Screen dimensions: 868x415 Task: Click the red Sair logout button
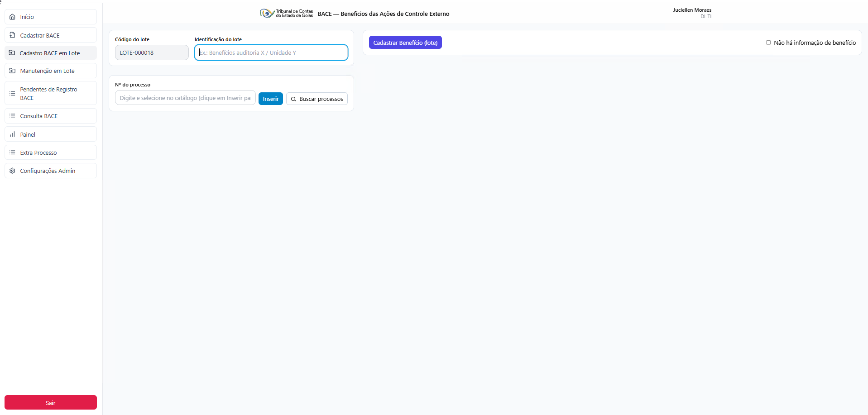pyautogui.click(x=51, y=402)
